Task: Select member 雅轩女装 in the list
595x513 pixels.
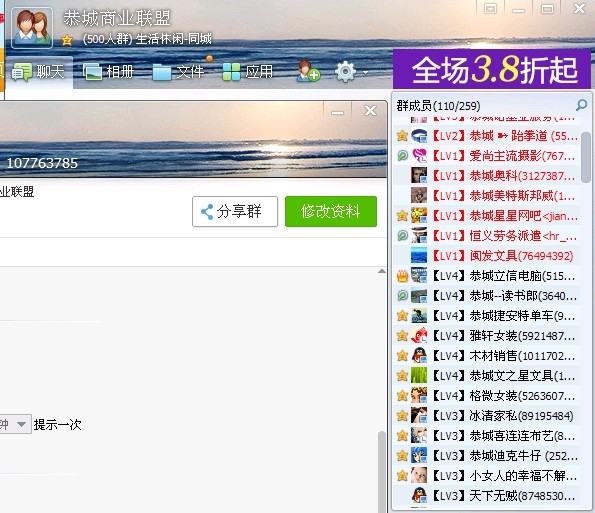Action: (x=487, y=336)
